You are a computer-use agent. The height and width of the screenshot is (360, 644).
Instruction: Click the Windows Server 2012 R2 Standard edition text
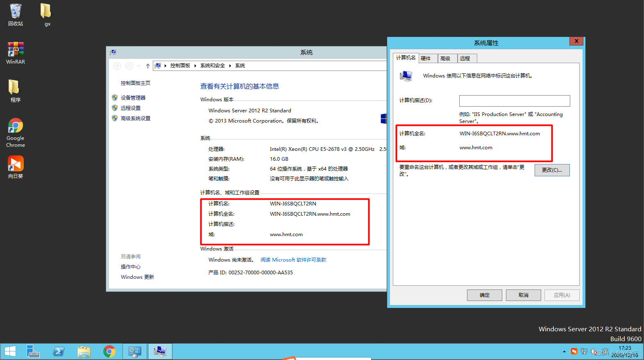(250, 110)
